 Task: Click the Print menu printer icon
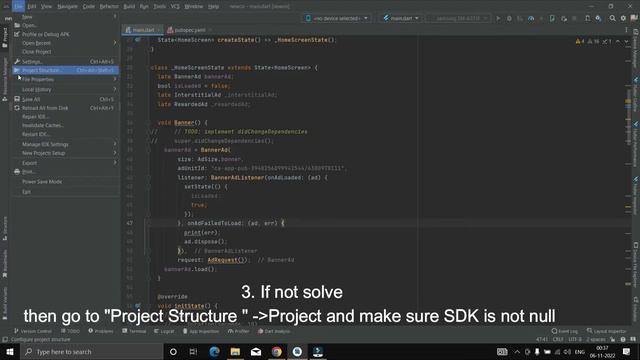[x=17, y=172]
